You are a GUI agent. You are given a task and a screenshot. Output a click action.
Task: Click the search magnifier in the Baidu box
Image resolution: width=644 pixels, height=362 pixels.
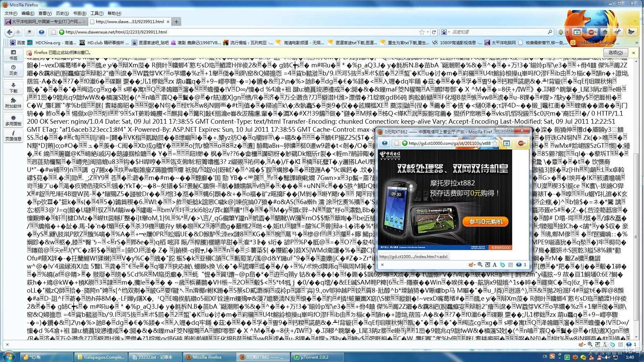click(x=550, y=32)
